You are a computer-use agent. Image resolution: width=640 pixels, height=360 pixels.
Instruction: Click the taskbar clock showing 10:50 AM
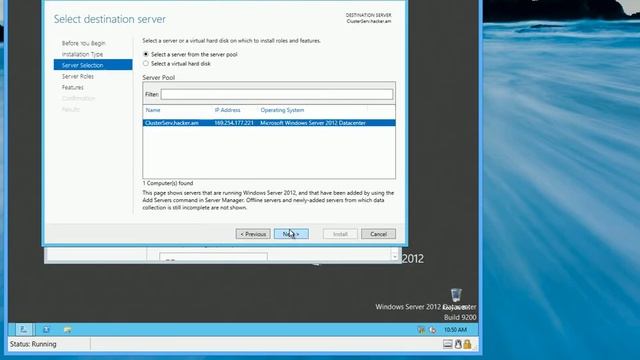tap(456, 330)
